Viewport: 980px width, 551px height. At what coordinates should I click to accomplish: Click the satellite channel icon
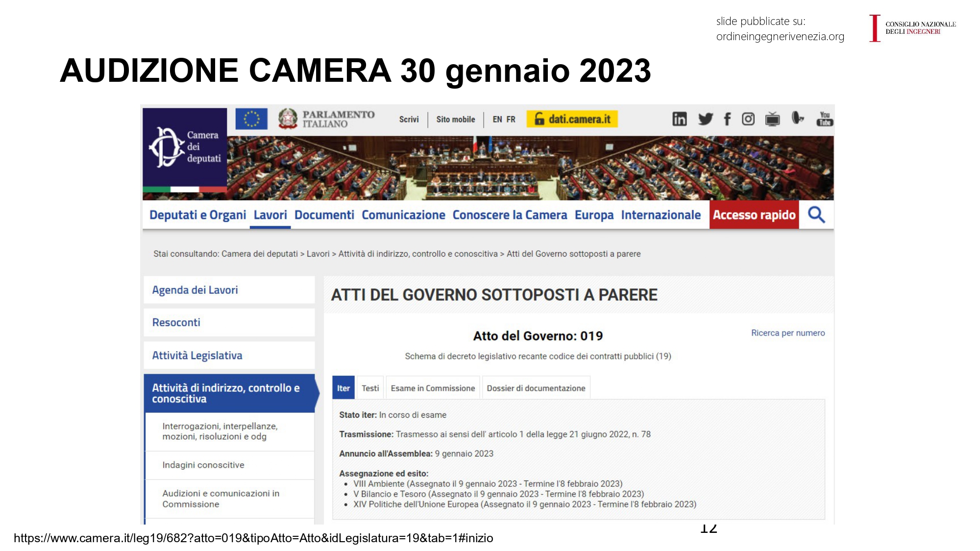(x=798, y=118)
